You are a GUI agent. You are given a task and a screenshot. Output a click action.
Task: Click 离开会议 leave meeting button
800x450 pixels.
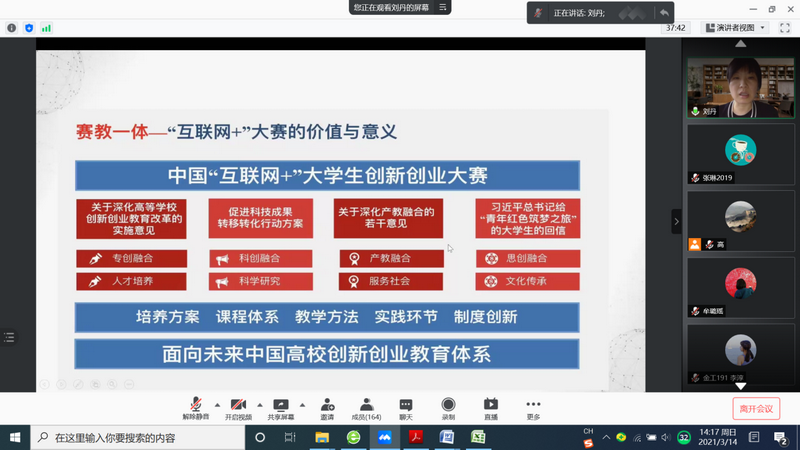click(755, 408)
